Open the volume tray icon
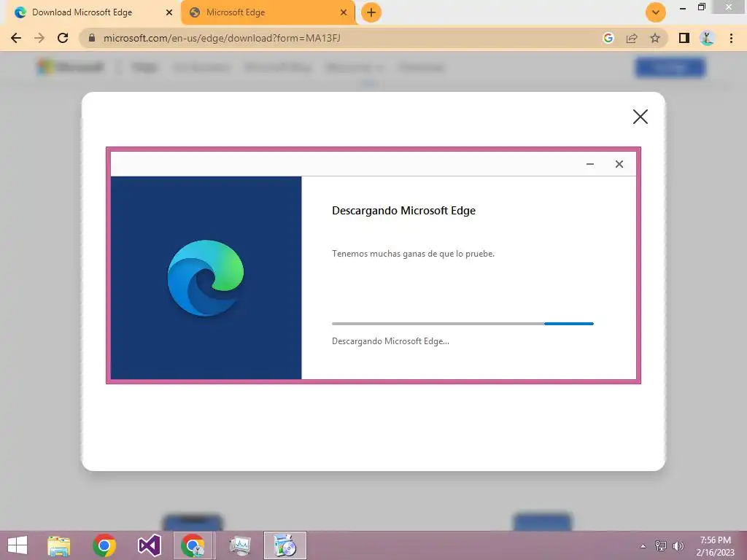Screen dimensions: 747x560 click(678, 545)
